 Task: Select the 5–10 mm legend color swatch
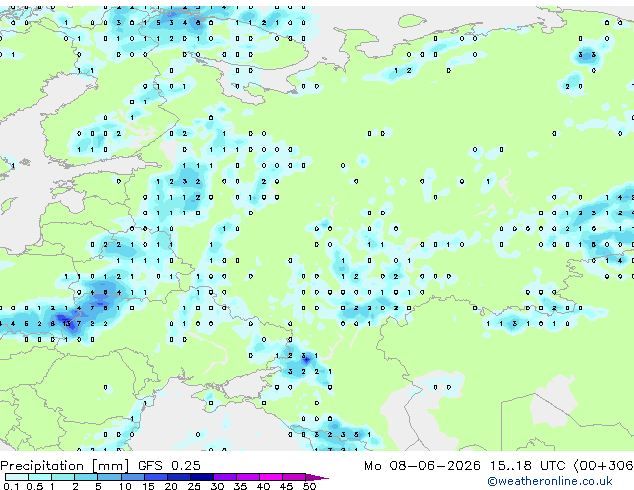[109, 477]
